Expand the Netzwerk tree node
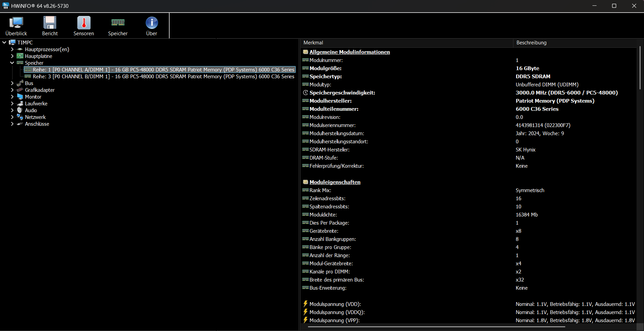The height and width of the screenshot is (331, 644). click(x=12, y=117)
